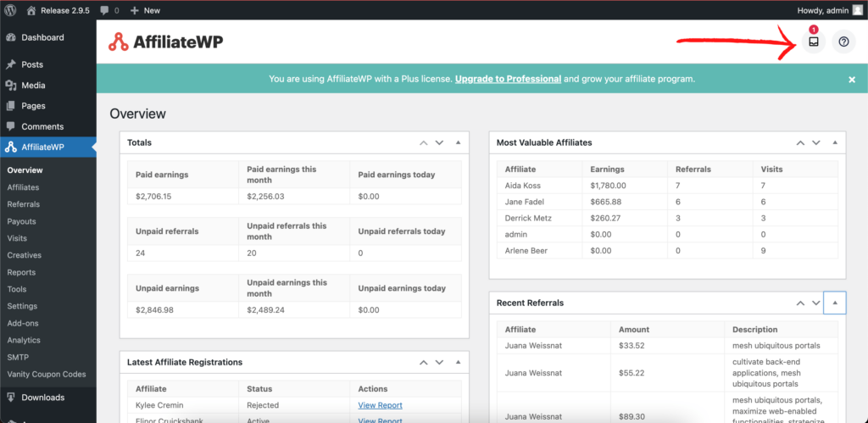Move Latest Affiliate Registrations panel up
The image size is (868, 423).
tap(424, 362)
